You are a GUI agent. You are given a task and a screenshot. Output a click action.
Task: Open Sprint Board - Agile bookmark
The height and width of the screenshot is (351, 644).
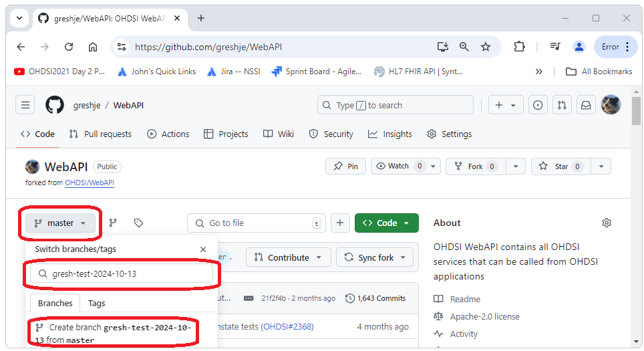click(317, 72)
